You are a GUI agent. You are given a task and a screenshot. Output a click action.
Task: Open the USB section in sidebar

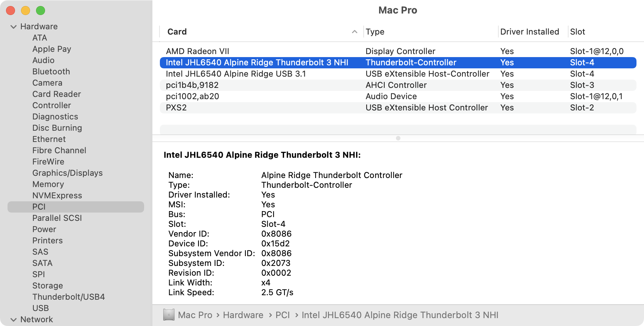pos(41,308)
